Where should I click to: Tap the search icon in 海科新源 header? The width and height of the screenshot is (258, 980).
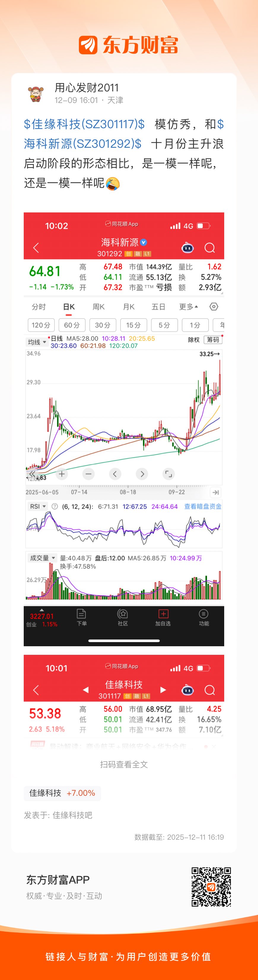[210, 248]
